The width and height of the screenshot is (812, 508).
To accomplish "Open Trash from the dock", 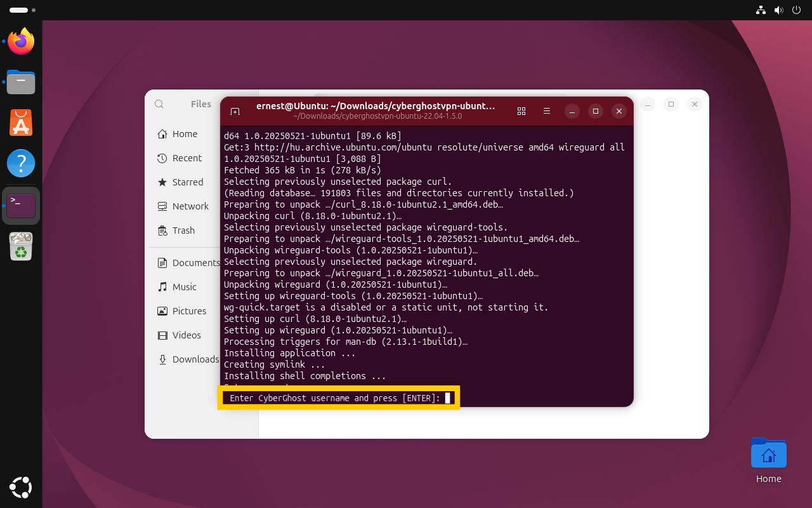I will click(21, 246).
